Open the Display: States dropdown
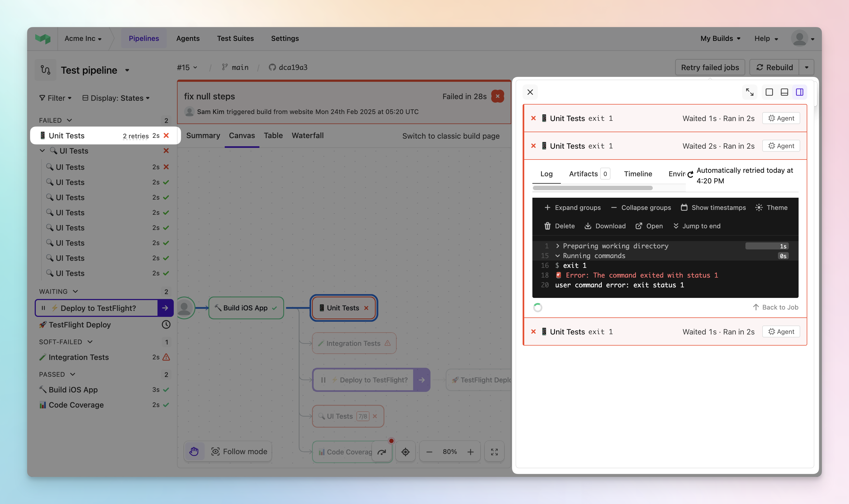This screenshot has height=504, width=849. click(116, 98)
